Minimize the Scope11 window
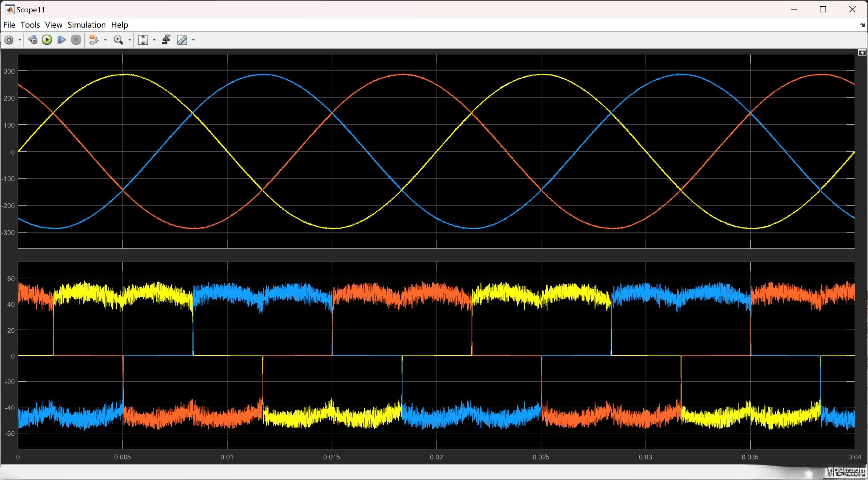 (794, 10)
